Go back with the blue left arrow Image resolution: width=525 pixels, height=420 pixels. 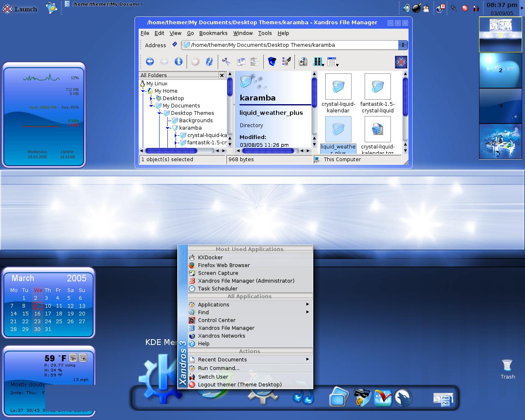point(150,62)
